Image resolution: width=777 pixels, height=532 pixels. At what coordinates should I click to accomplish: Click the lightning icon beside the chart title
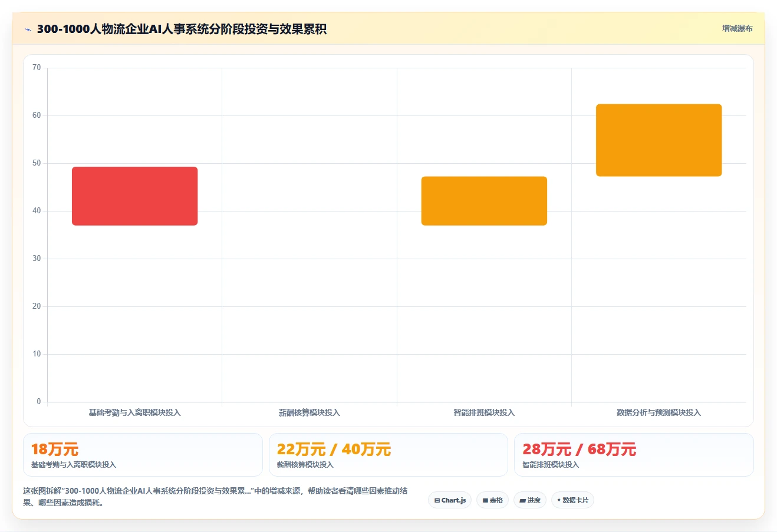pyautogui.click(x=28, y=29)
